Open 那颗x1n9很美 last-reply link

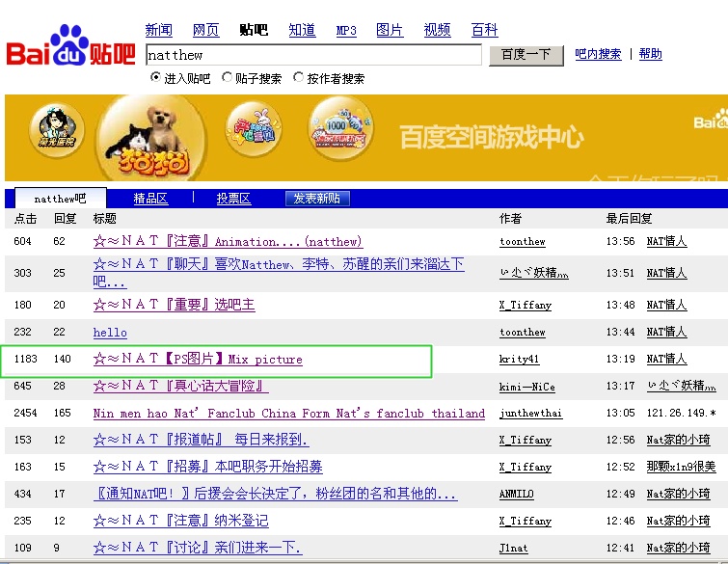[x=681, y=467]
